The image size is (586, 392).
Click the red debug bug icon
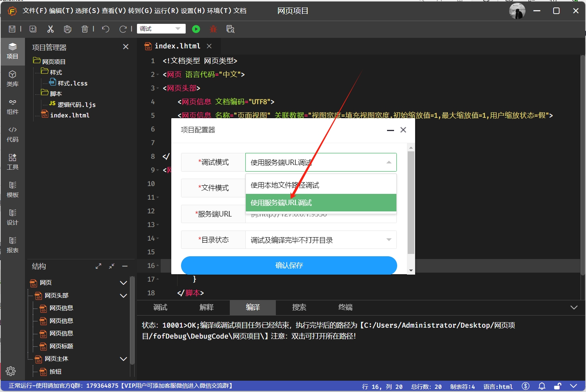213,29
